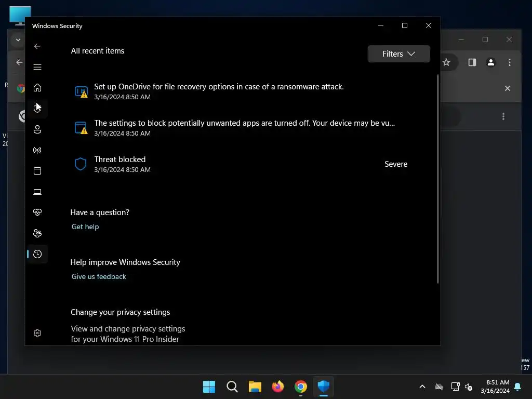Click the OneDrive warning icon

[81, 91]
